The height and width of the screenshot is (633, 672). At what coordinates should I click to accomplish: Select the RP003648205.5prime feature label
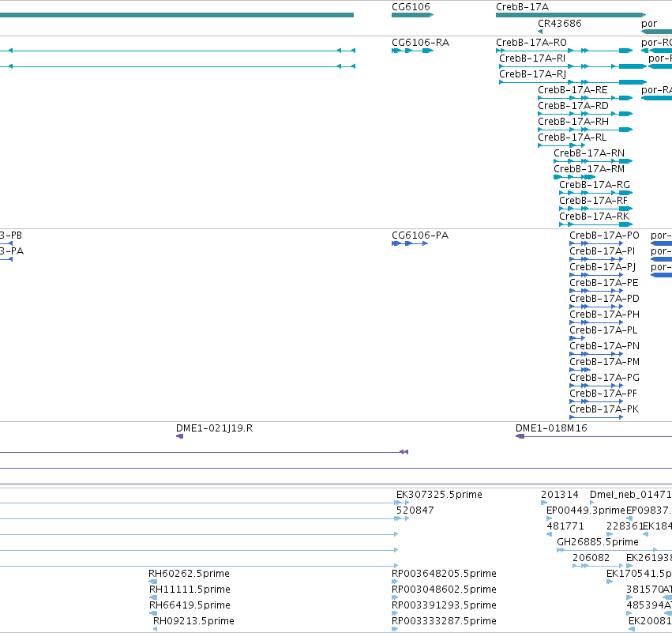point(444,575)
